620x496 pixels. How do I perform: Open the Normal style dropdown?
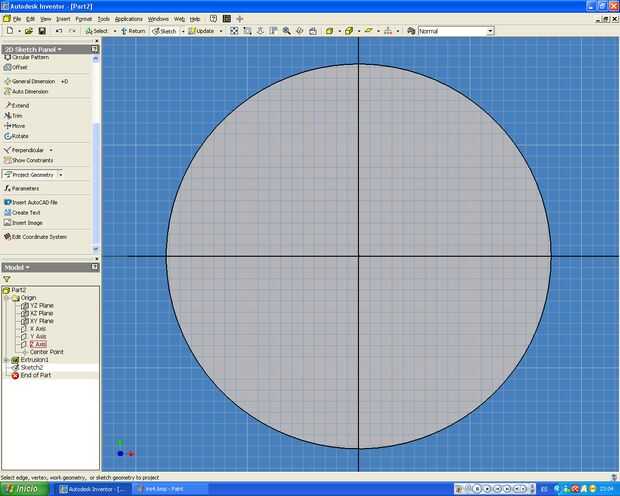tap(490, 31)
